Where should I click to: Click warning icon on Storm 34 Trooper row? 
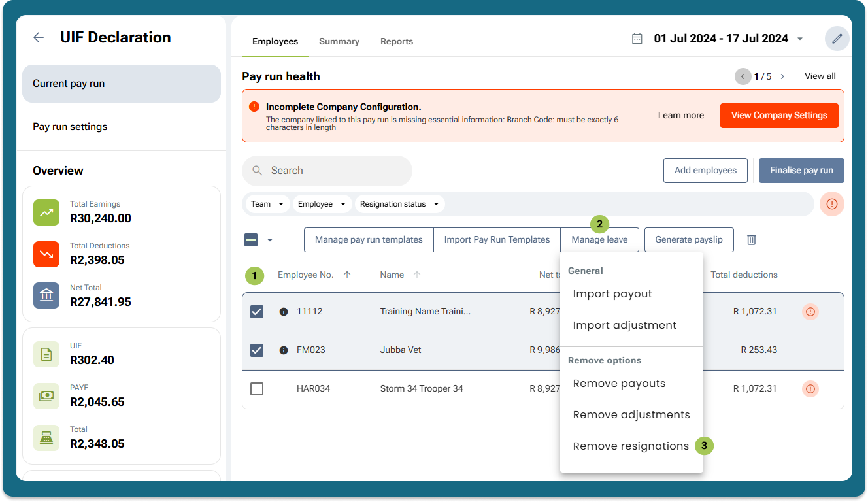tap(810, 389)
